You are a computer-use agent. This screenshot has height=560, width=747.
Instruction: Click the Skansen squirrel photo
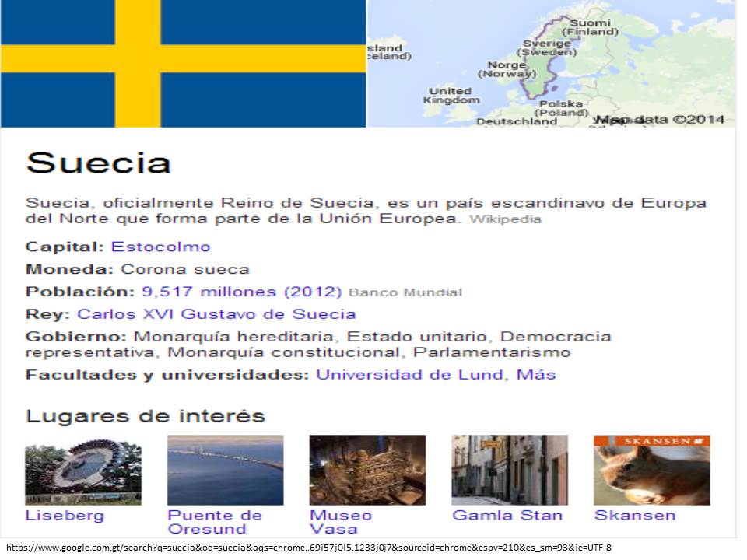(x=651, y=470)
